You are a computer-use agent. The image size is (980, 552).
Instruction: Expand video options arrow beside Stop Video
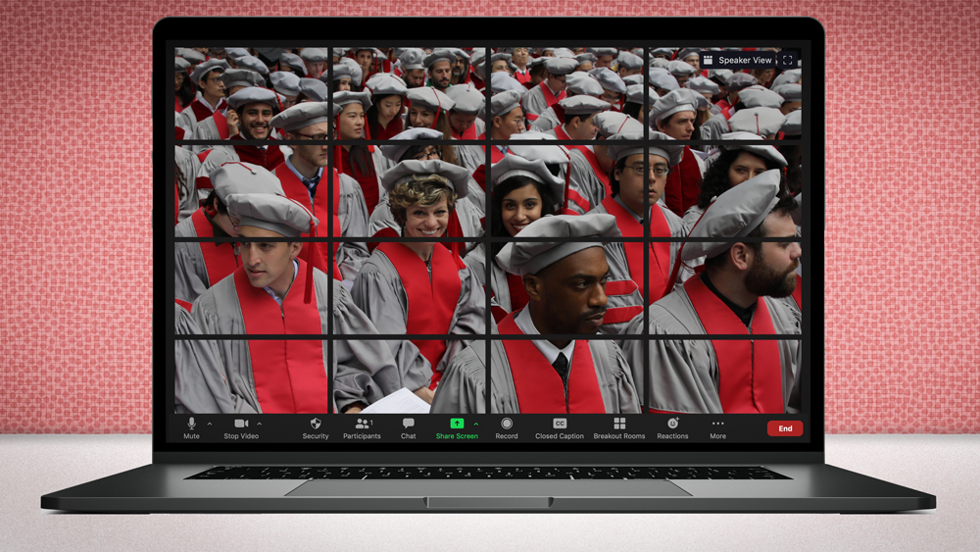(x=260, y=424)
